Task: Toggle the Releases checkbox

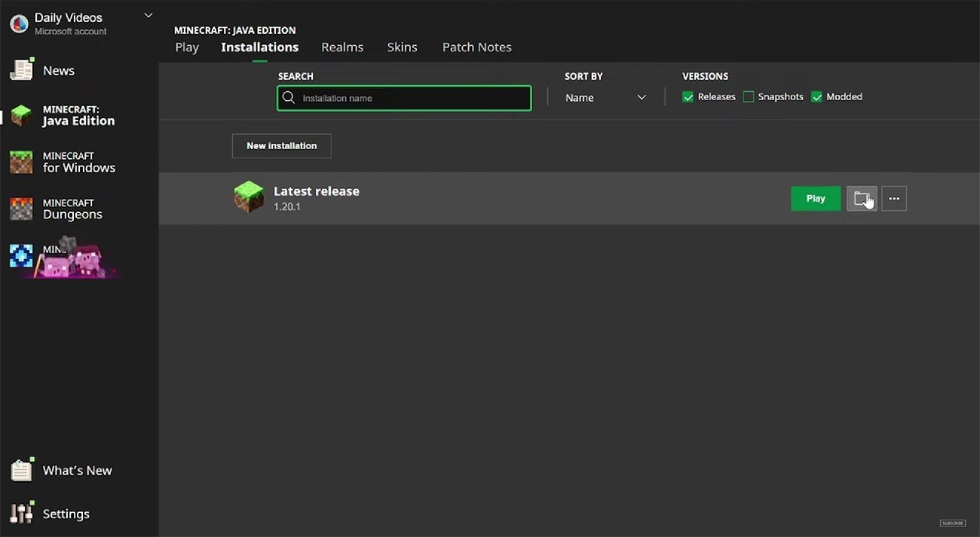Action: point(688,96)
